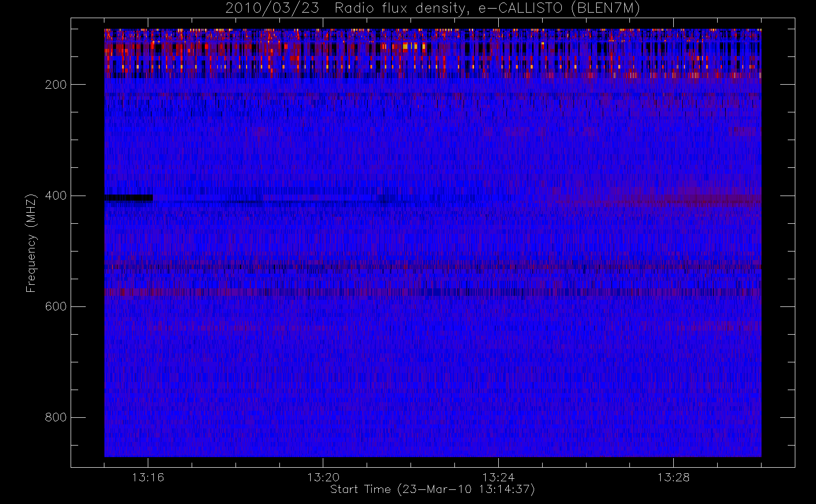Click the plot title "Radio flux density, e-CALLISTO (BLEN7M)"
The width and height of the screenshot is (816, 504).
(487, 9)
